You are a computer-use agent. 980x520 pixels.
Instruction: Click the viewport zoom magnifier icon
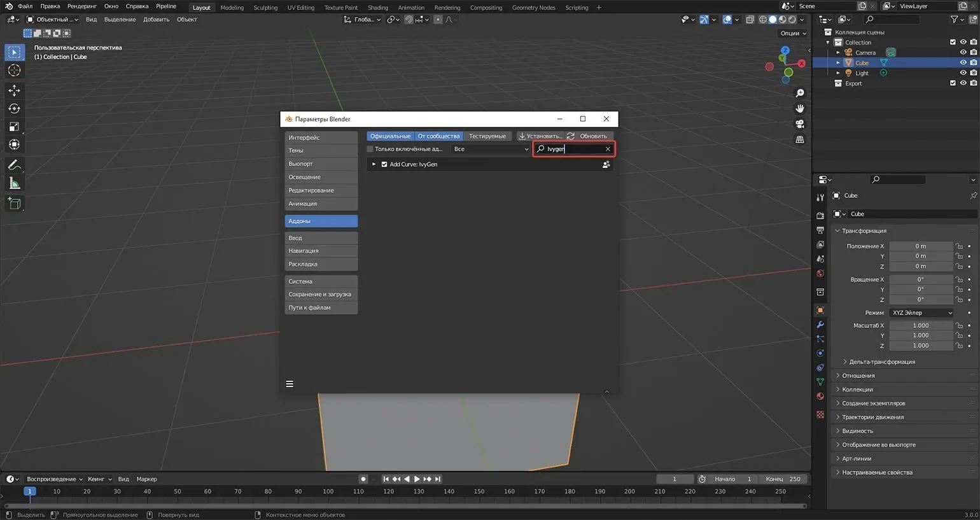(800, 93)
